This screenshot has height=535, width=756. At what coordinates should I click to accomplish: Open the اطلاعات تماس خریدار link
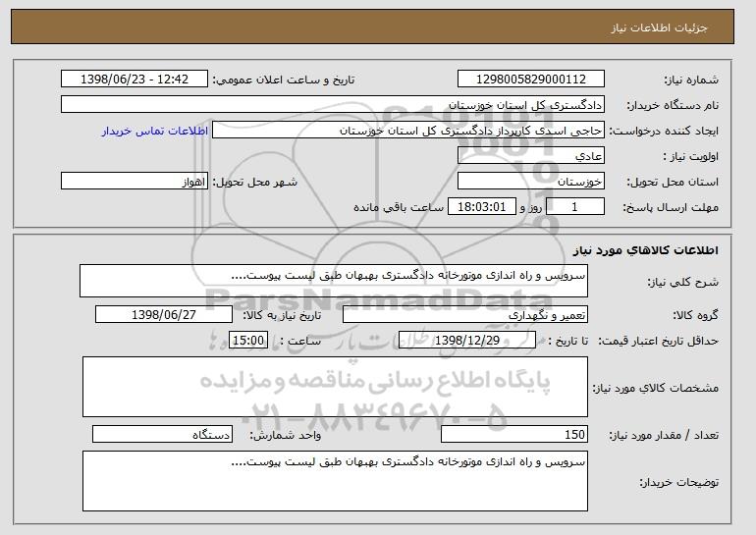(x=155, y=131)
